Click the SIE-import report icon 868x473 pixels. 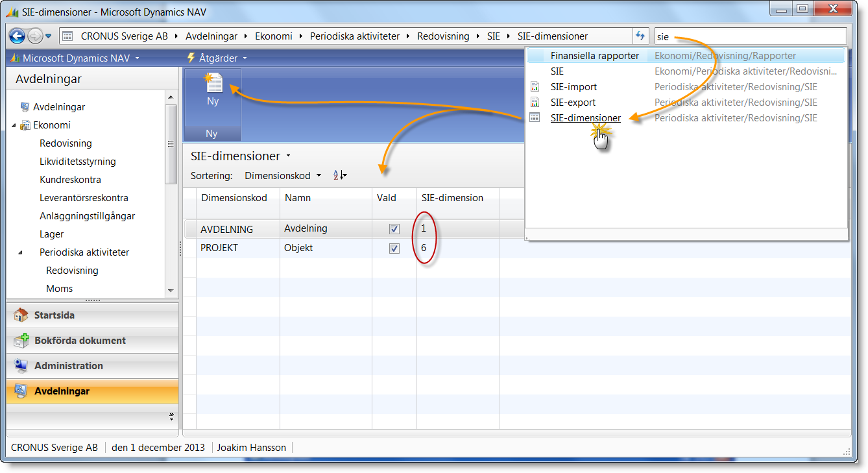coord(535,87)
